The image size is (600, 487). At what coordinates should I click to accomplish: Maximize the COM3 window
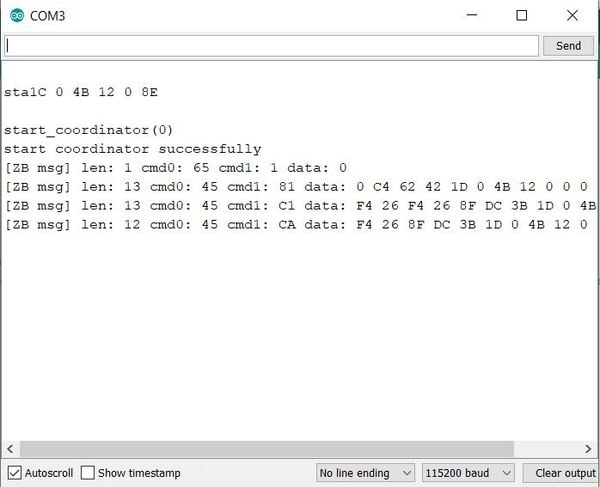pos(522,15)
